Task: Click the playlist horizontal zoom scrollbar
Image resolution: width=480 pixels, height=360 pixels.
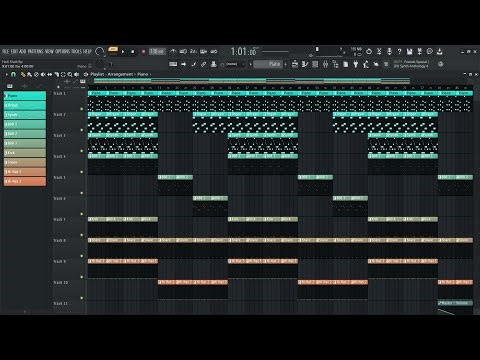Action: tap(252, 81)
